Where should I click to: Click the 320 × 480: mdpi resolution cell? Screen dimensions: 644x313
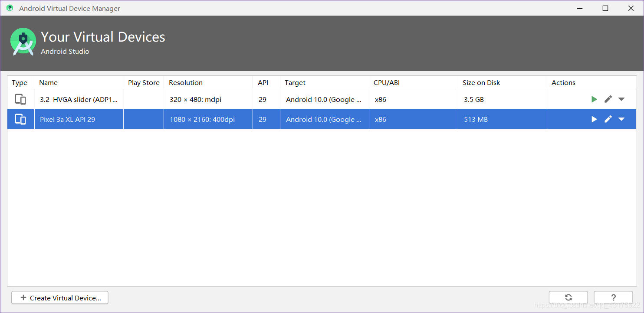208,99
